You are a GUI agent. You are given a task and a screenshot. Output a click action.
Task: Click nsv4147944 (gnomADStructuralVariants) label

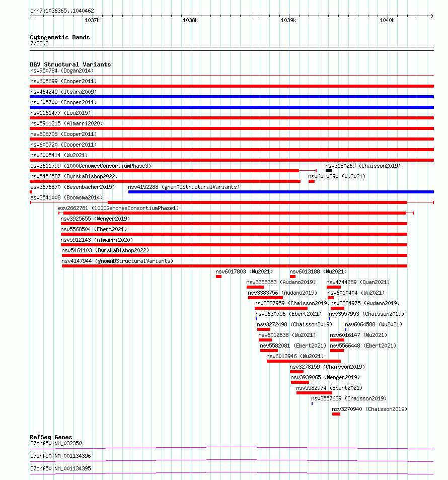pos(117,261)
